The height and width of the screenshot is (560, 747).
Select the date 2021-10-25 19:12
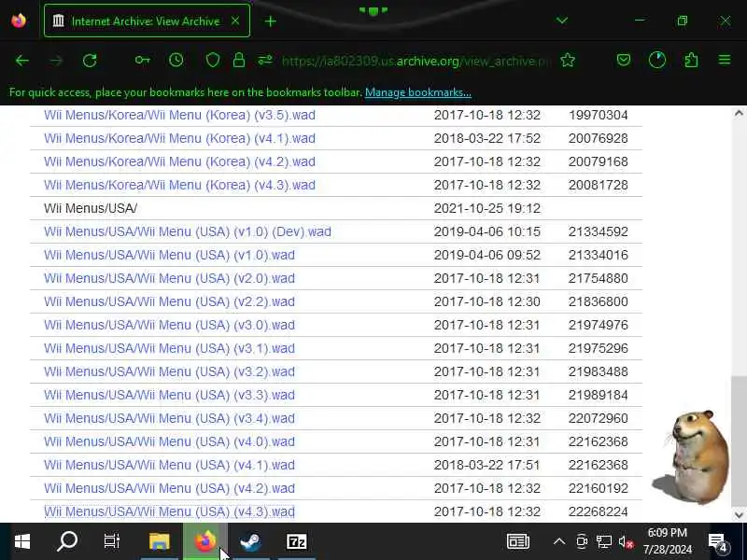pos(486,208)
